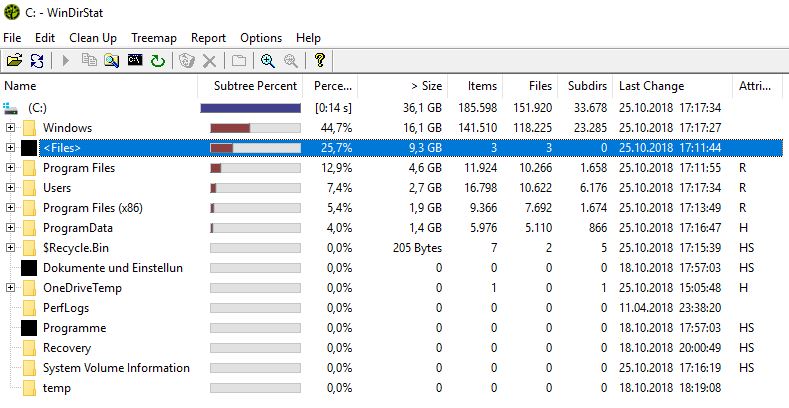Click the Zoom In magnifier icon

point(267,61)
